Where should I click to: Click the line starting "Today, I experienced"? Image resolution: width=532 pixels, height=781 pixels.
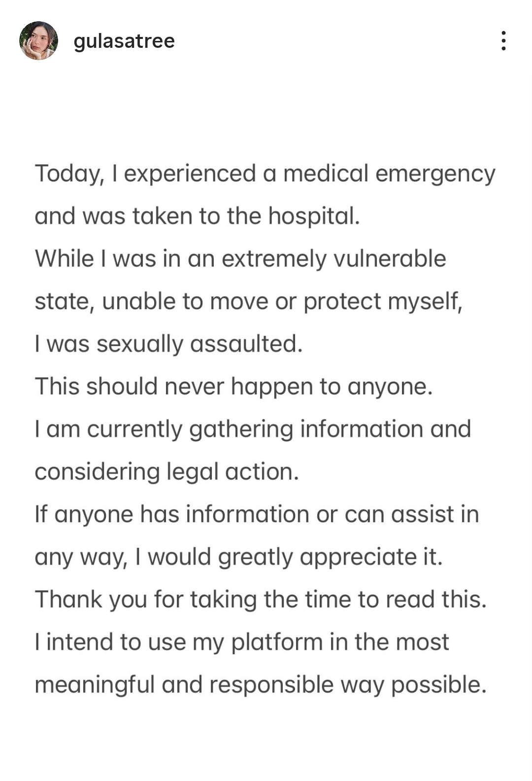tap(265, 174)
